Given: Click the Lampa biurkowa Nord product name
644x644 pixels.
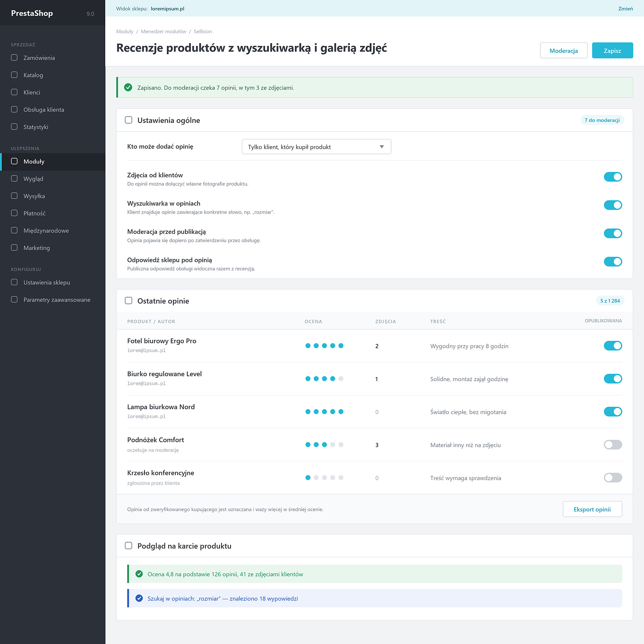Looking at the screenshot, I should 161,407.
